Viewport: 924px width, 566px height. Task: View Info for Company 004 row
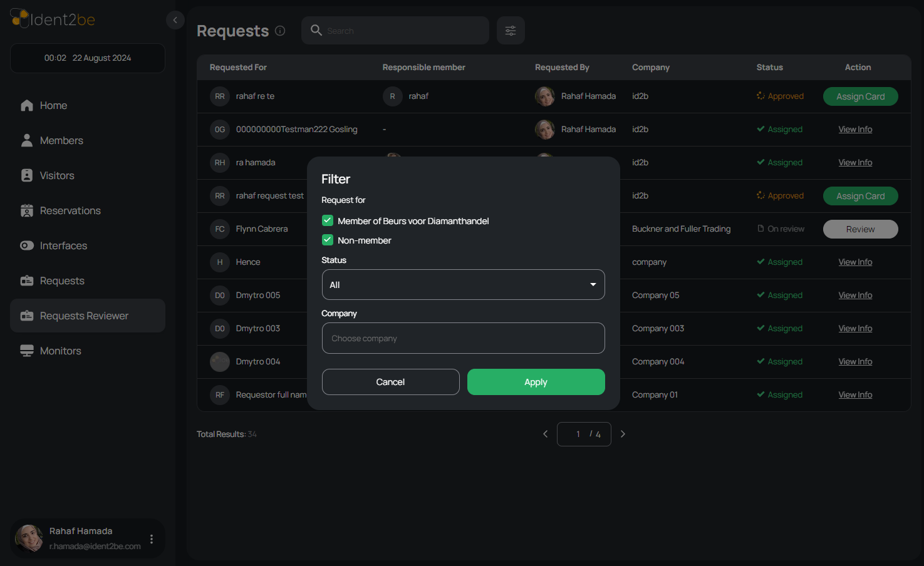tap(855, 362)
